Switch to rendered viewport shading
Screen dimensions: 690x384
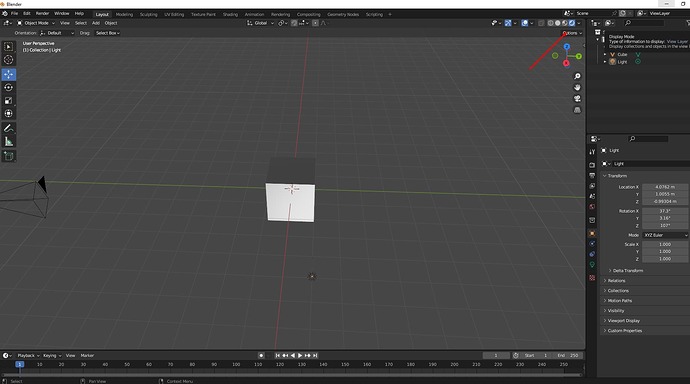[x=572, y=23]
